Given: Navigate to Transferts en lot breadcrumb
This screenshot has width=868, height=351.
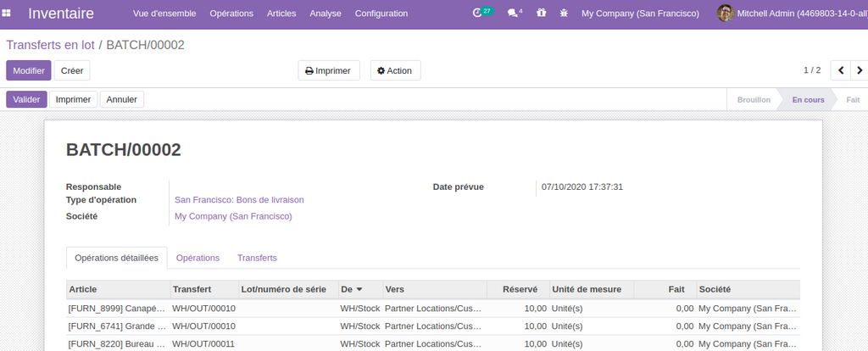Looking at the screenshot, I should (48, 45).
